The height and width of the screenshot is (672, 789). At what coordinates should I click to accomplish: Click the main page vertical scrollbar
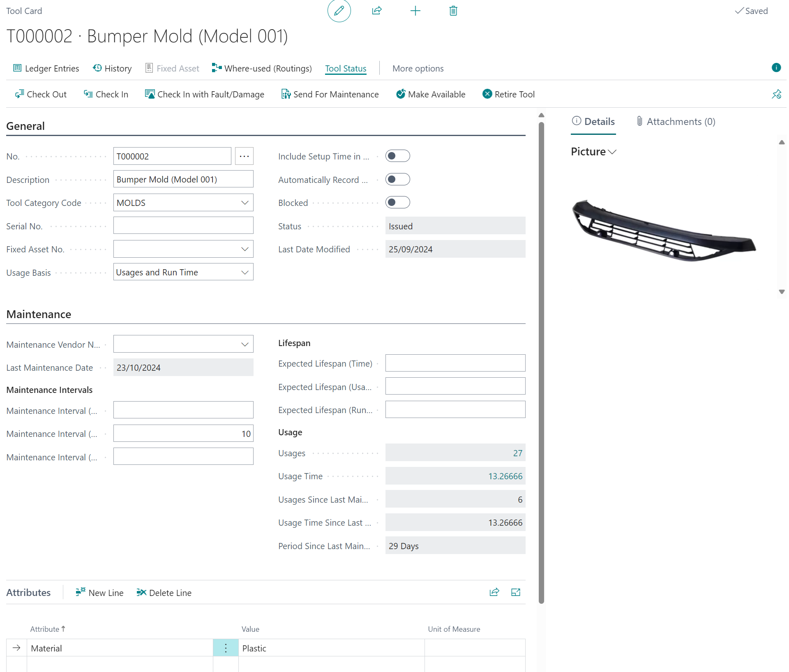pos(541,362)
